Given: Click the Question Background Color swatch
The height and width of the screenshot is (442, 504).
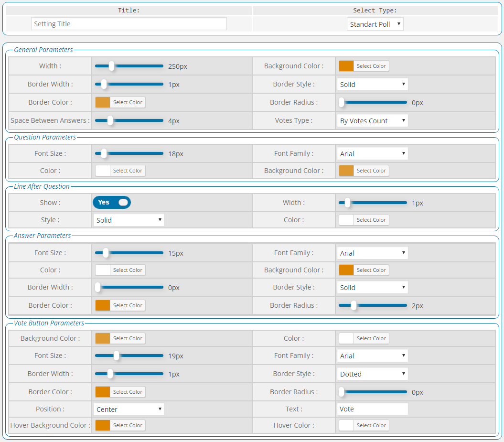Looking at the screenshot, I should [x=346, y=171].
